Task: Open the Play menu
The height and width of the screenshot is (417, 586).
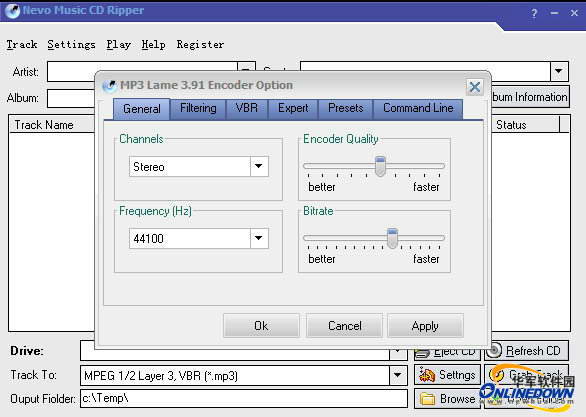Action: 118,44
